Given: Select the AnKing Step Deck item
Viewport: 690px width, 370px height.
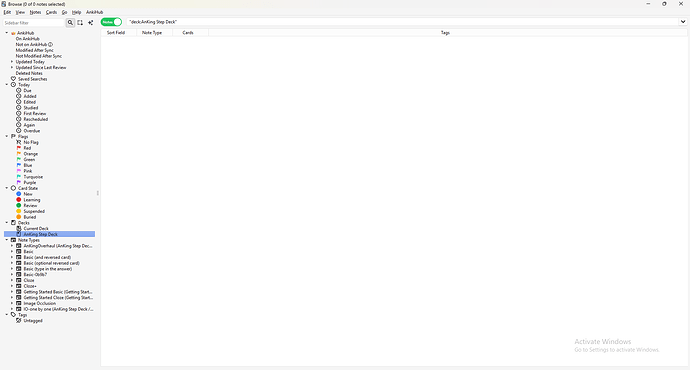Looking at the screenshot, I should coord(40,234).
